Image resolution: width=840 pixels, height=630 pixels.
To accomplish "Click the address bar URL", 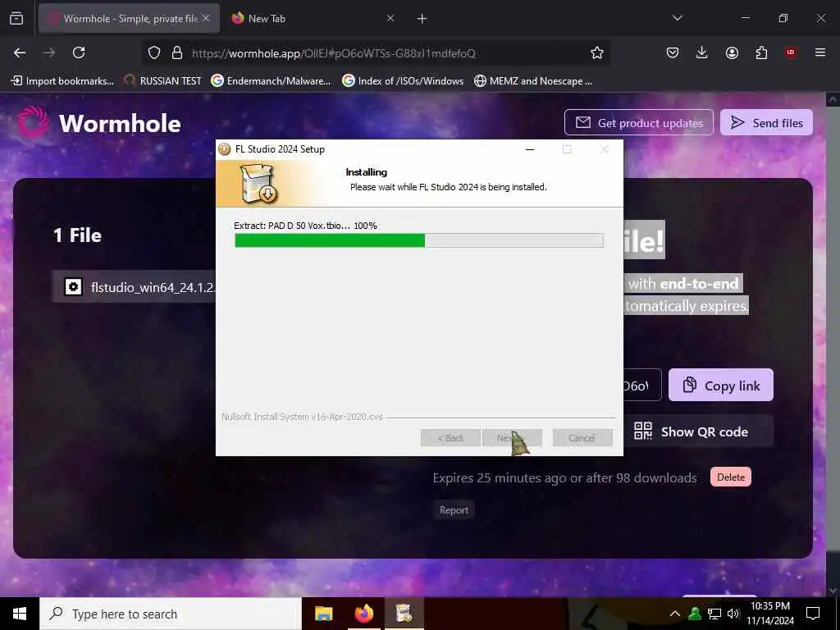I will click(333, 53).
